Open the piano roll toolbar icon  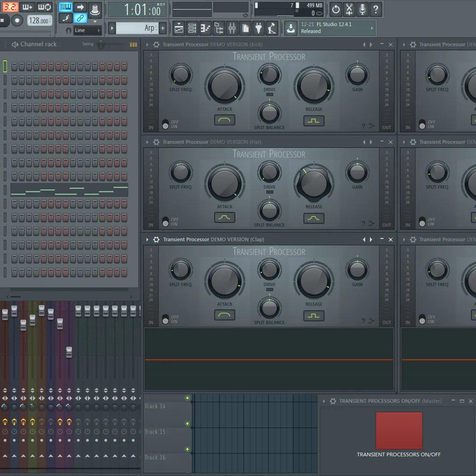pyautogui.click(x=206, y=28)
